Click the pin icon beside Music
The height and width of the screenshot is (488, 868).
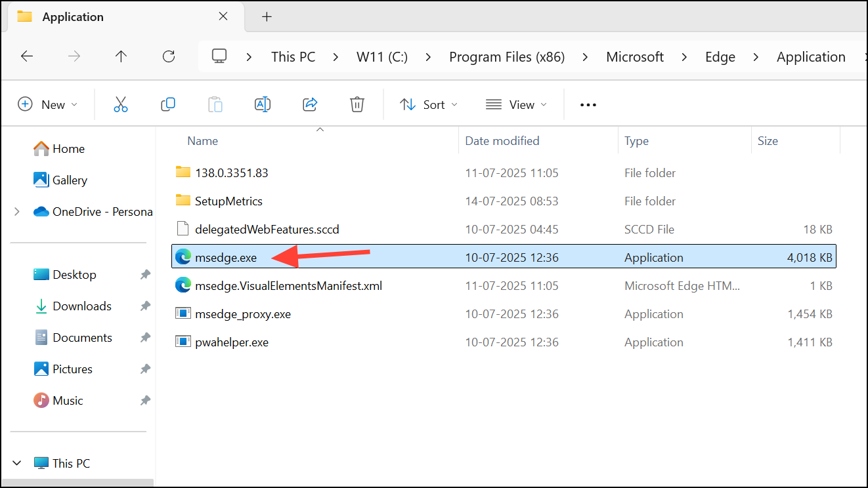coord(145,401)
